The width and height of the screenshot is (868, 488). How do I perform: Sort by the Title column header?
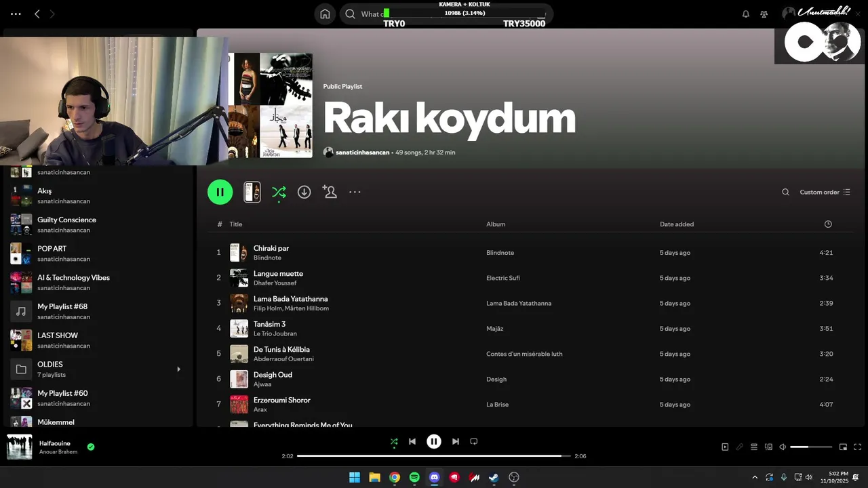[x=235, y=224]
